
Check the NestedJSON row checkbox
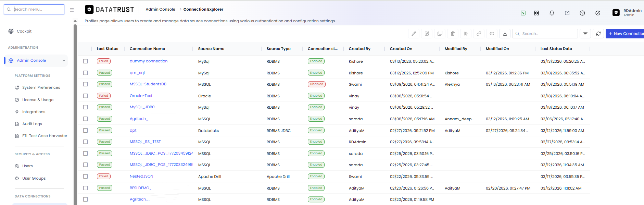tap(86, 177)
